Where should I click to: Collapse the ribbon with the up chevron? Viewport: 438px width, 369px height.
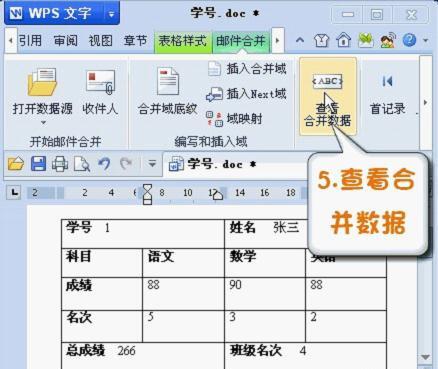click(x=300, y=40)
